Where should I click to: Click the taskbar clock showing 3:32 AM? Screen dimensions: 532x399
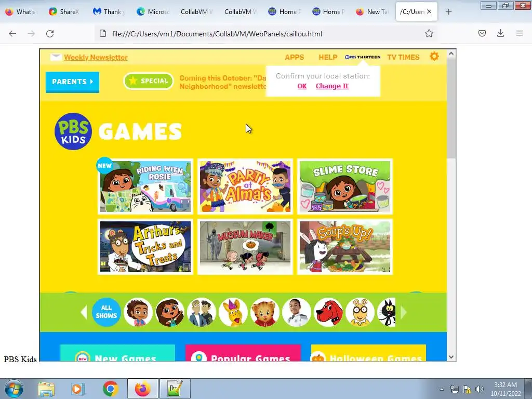(x=506, y=389)
